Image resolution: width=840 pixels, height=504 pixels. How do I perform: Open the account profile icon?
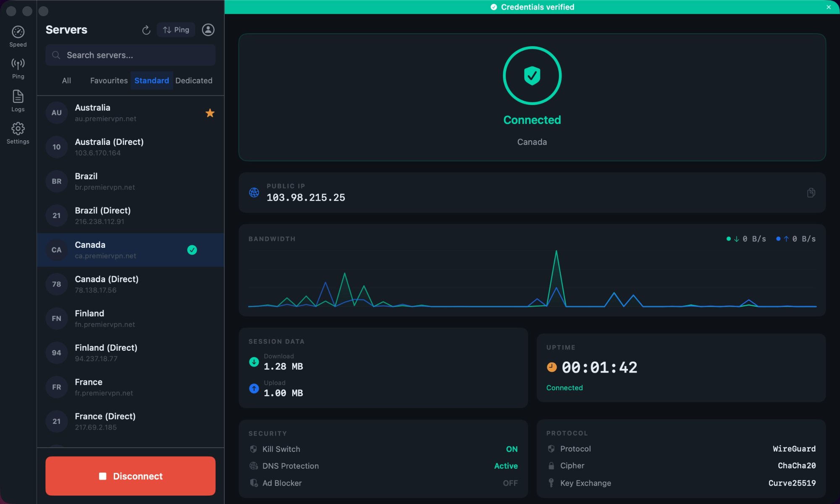(x=208, y=30)
